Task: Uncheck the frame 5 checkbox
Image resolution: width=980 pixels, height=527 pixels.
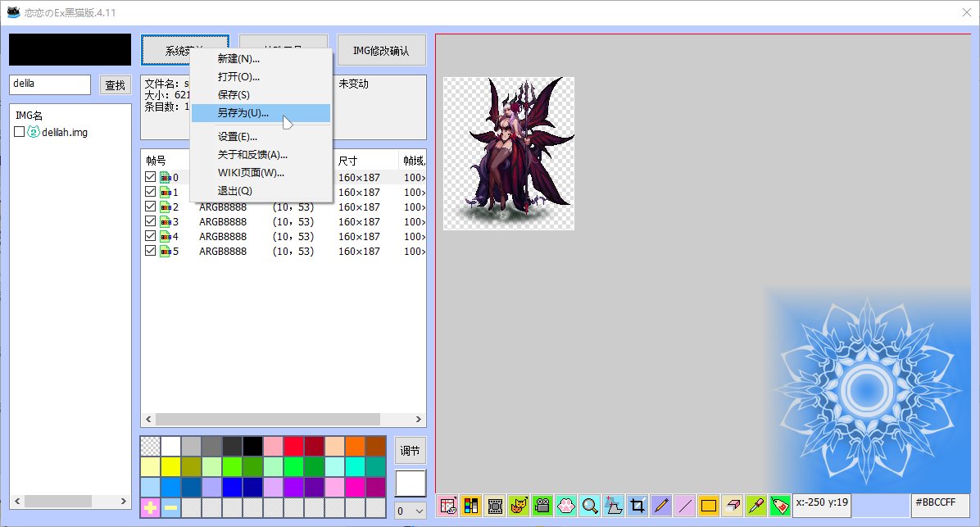Action: point(151,251)
